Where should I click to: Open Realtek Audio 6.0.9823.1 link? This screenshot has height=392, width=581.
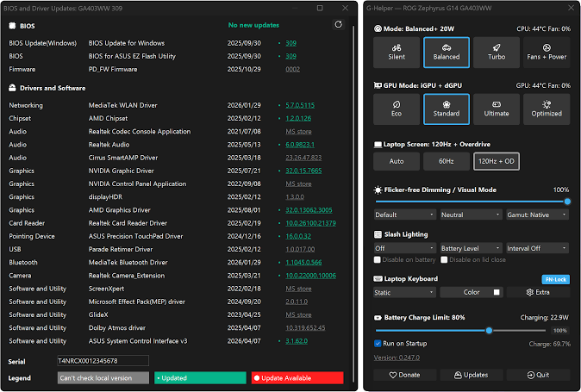coord(300,145)
